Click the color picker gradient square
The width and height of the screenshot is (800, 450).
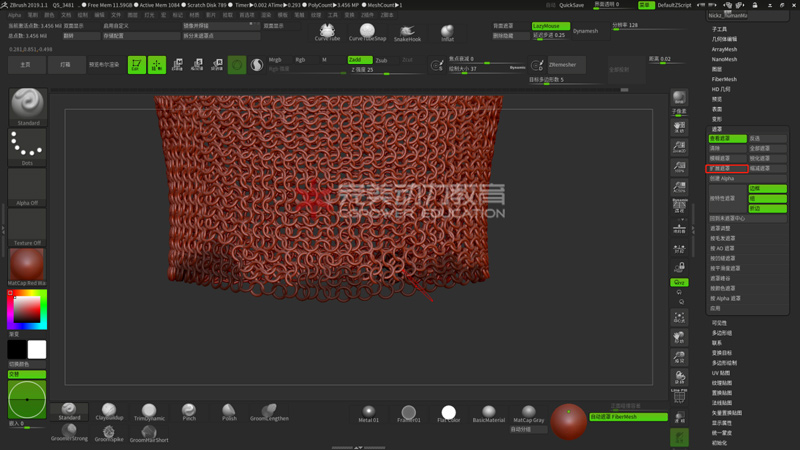click(x=27, y=310)
